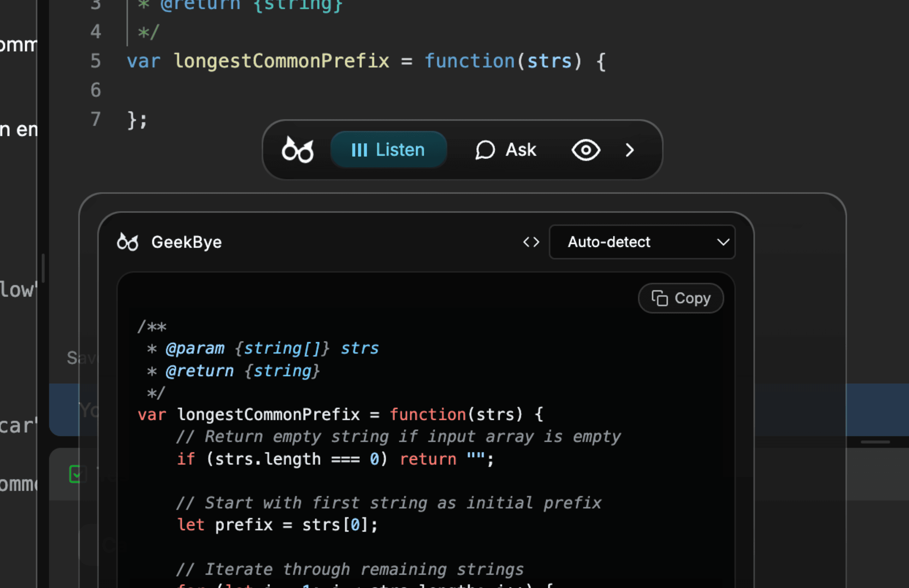Expand the floating toolbar with the right chevron
The height and width of the screenshot is (588, 909).
click(629, 150)
